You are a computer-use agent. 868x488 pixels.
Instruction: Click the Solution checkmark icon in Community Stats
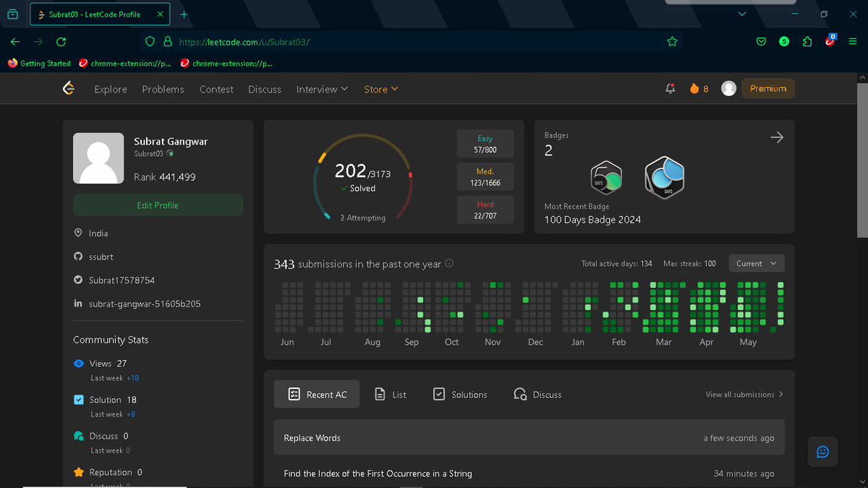79,400
